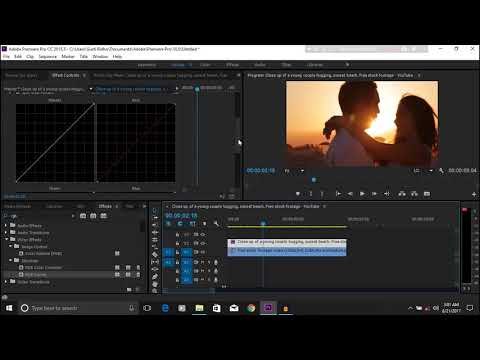The width and height of the screenshot is (480, 360).
Task: Play the sequence in Program monitor
Action: click(x=362, y=194)
